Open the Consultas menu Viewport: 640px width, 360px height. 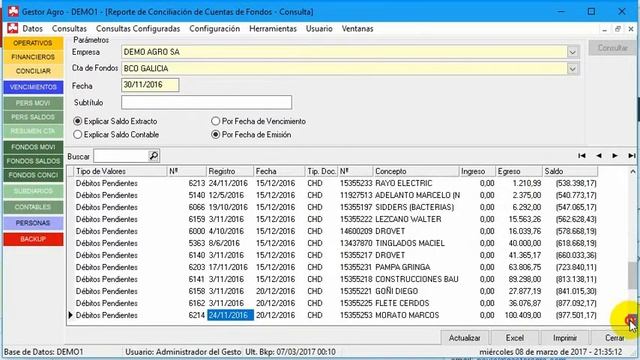(x=69, y=29)
